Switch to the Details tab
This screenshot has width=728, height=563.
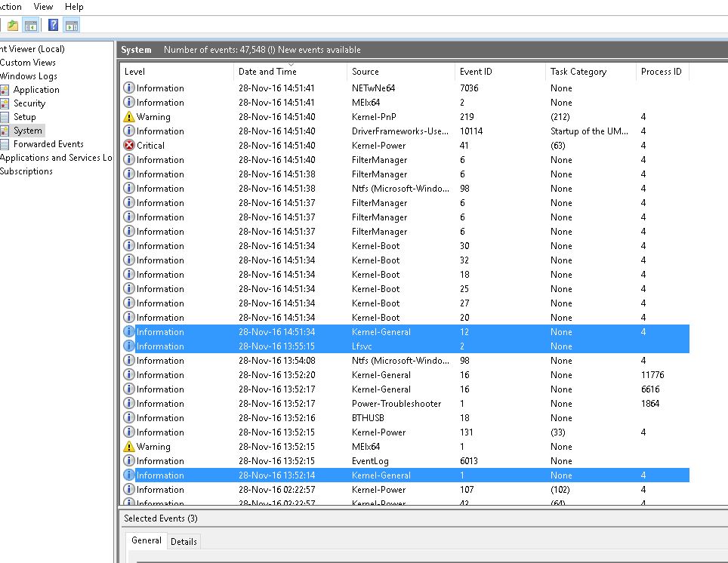(184, 541)
